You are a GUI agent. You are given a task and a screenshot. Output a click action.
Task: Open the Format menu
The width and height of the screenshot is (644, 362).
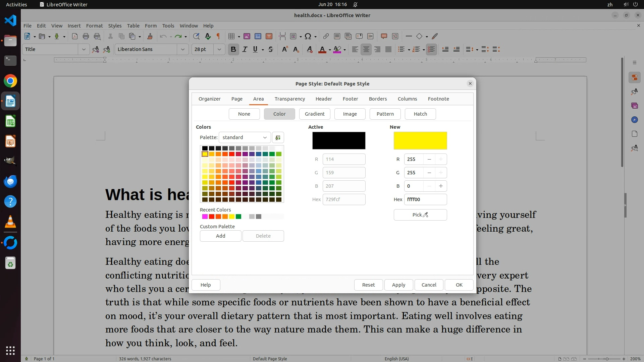pos(94,26)
